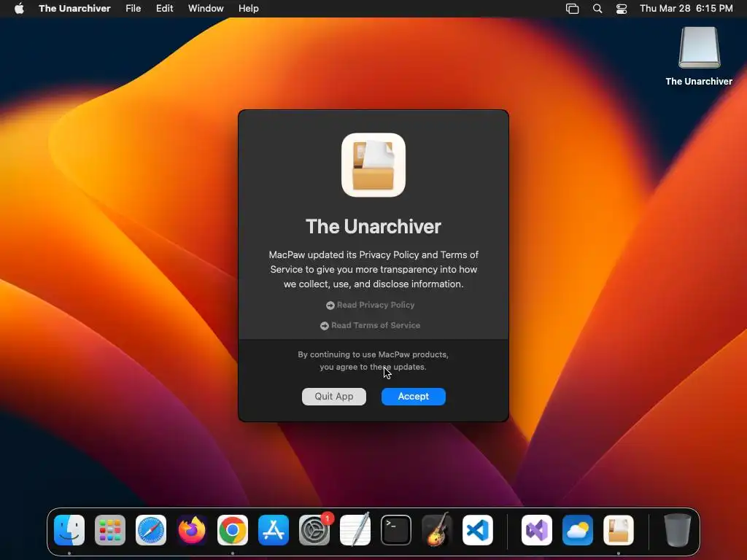Open the App Store from the Dock
This screenshot has height=560, width=747.
point(274,530)
